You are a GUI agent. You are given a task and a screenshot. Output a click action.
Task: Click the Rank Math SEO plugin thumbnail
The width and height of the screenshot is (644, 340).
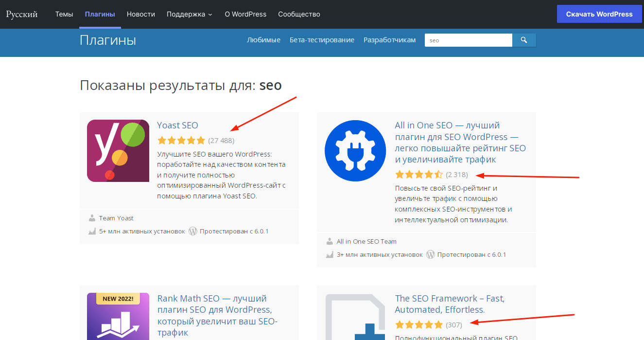point(118,316)
